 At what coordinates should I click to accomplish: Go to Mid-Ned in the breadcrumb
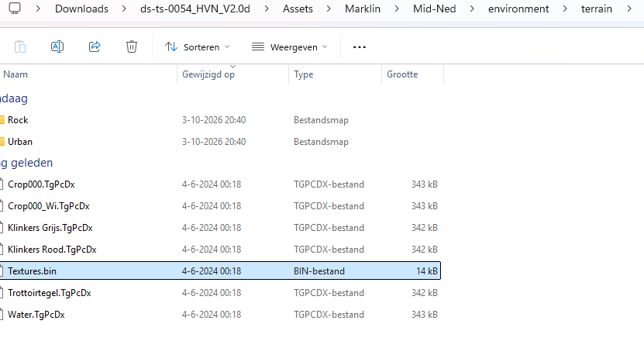coord(435,9)
